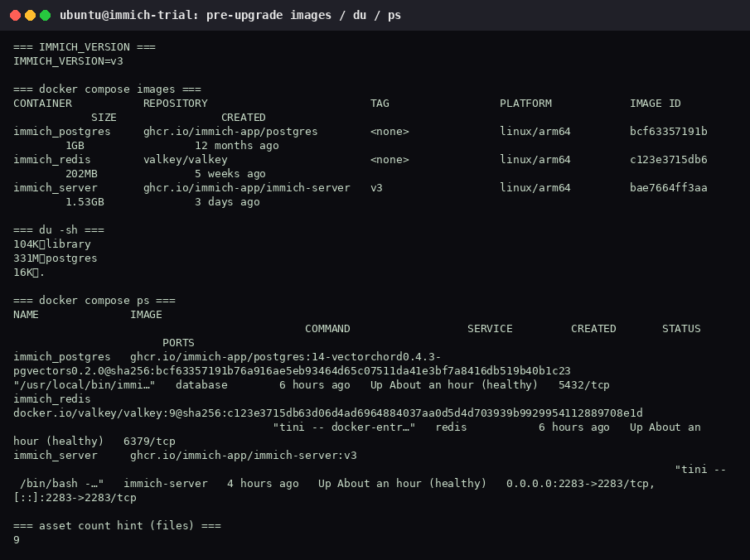The height and width of the screenshot is (560, 750).
Task: Click the '=== IMMICH_VERSION ===' heading
Action: click(85, 47)
